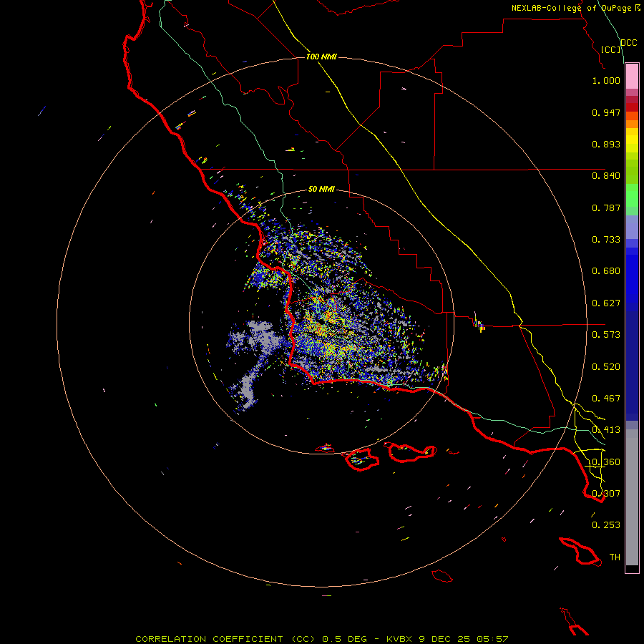The width and height of the screenshot is (644, 644).
Task: Click the 100 NMI range ring label
Action: (x=321, y=57)
